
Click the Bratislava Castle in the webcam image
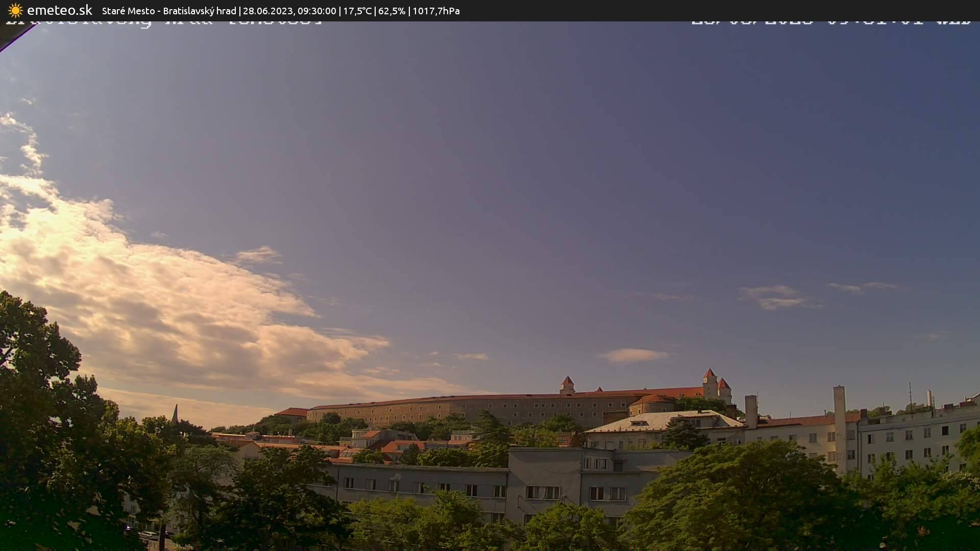(x=587, y=403)
